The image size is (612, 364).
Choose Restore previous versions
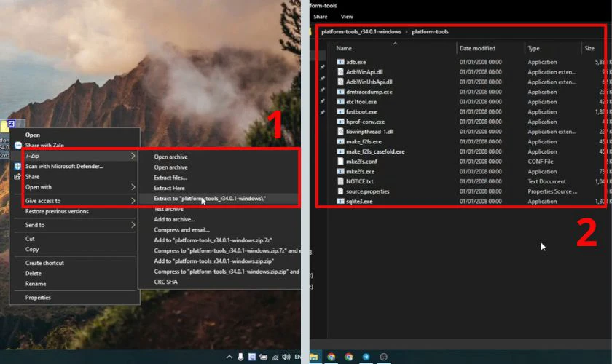(57, 211)
